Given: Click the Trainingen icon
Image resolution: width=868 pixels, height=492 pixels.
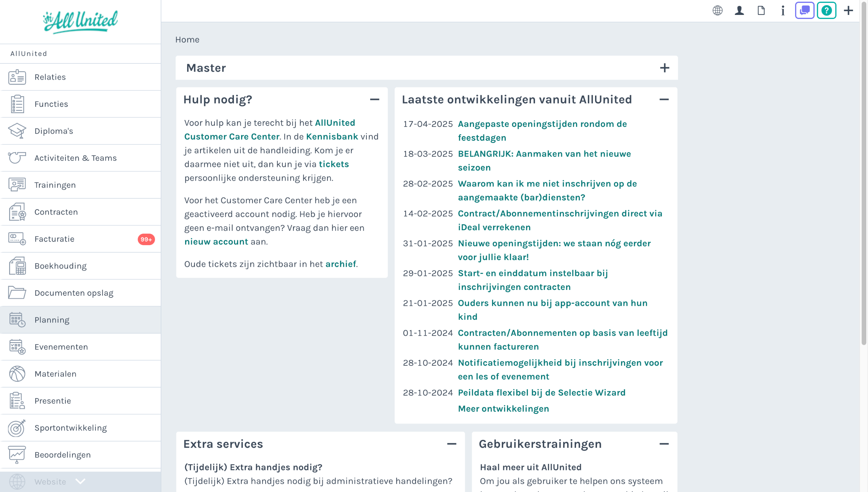Looking at the screenshot, I should pos(17,185).
